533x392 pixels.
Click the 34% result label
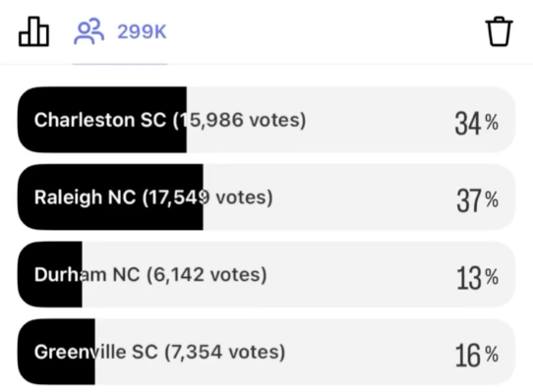[477, 123]
